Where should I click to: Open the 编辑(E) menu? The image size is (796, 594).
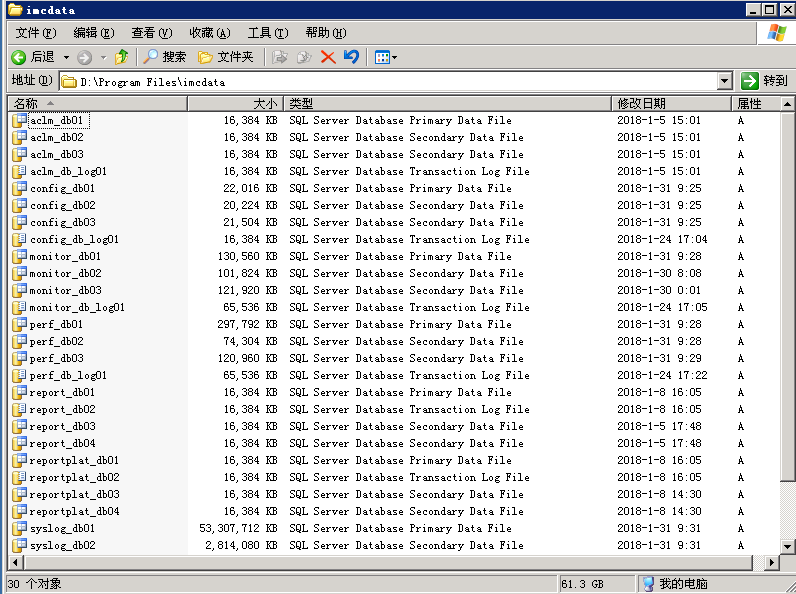[94, 33]
